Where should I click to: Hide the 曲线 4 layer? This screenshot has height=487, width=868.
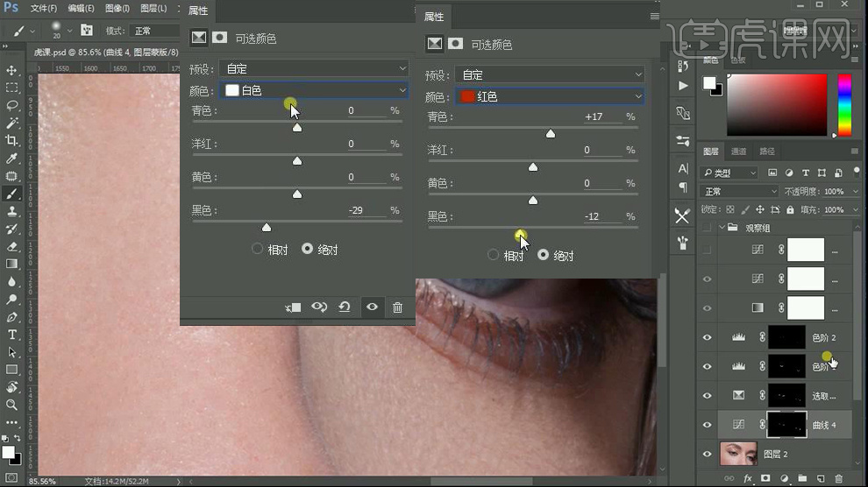(707, 425)
